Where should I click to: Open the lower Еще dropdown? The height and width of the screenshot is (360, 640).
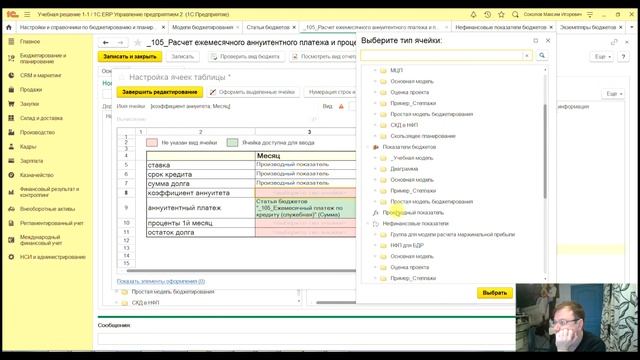(x=614, y=94)
